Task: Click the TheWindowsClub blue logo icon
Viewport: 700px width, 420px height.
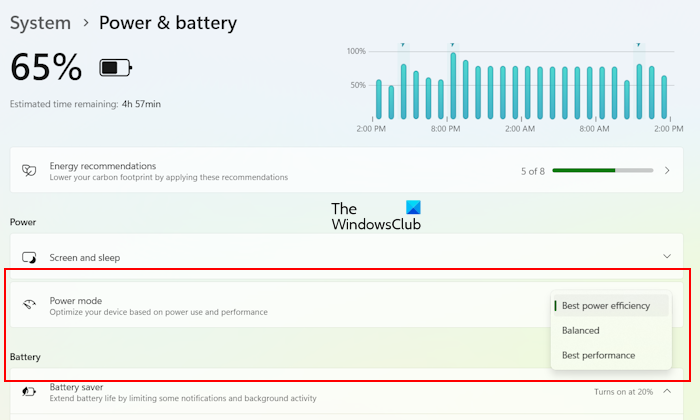Action: [x=414, y=208]
